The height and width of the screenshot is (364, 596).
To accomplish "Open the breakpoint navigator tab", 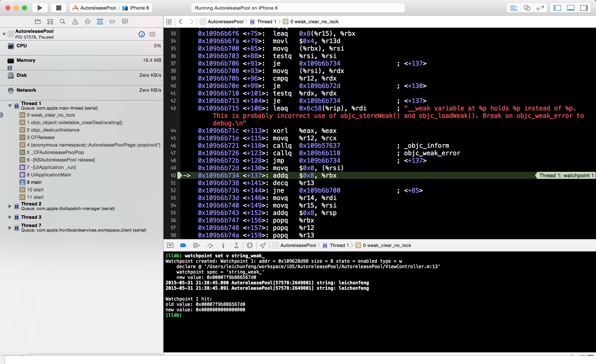I will point(112,22).
